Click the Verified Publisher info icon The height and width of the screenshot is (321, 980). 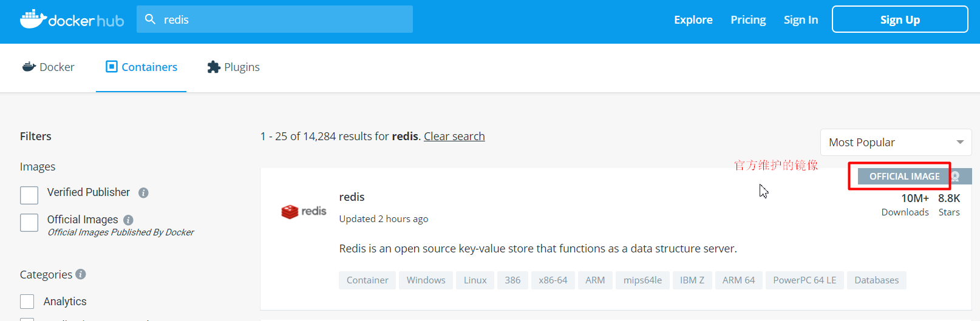coord(143,193)
